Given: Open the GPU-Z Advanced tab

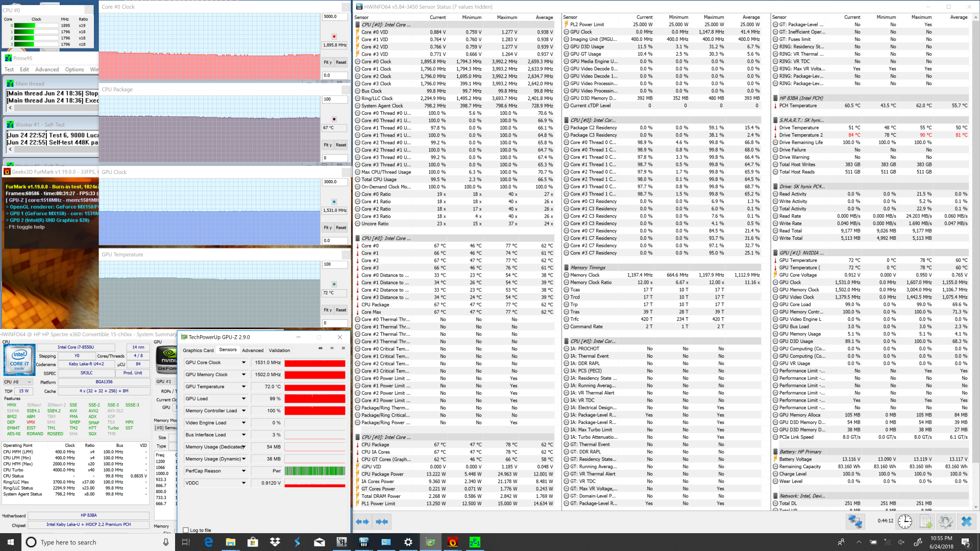Looking at the screenshot, I should (253, 350).
